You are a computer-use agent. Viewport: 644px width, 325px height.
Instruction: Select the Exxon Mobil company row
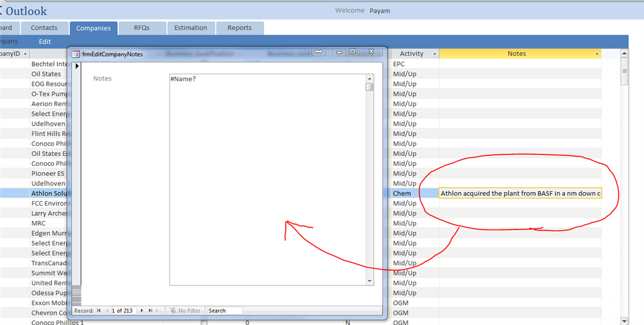[x=49, y=303]
